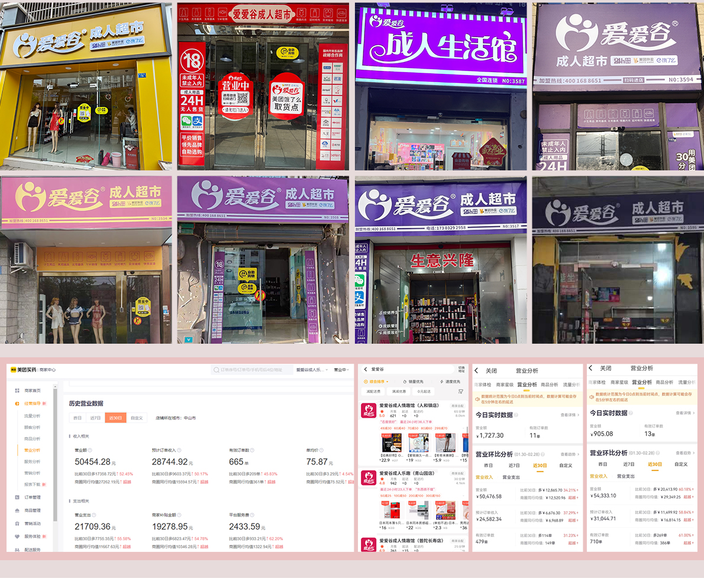The height and width of the screenshot is (588, 704).
Task: Open 查看详情 in the ¥905.08 panel
Action: click(684, 413)
